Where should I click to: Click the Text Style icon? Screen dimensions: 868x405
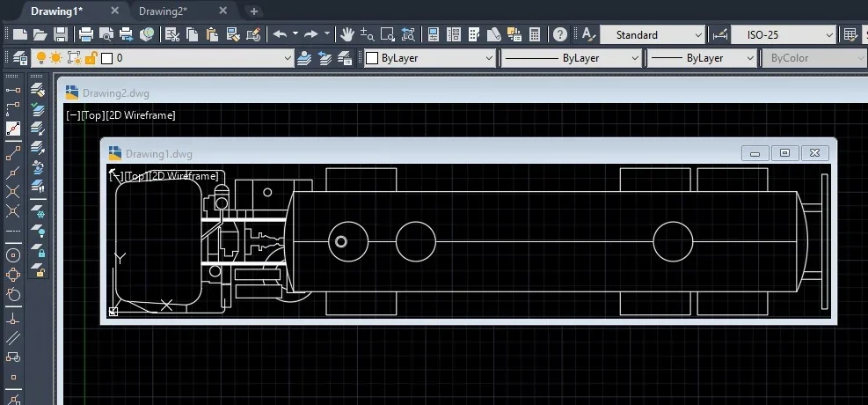(x=589, y=34)
